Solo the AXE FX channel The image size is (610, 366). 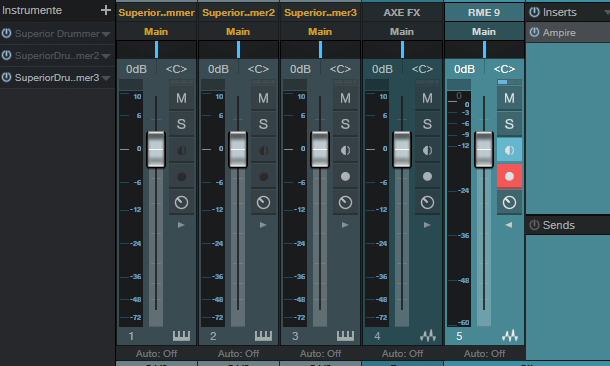click(x=428, y=124)
